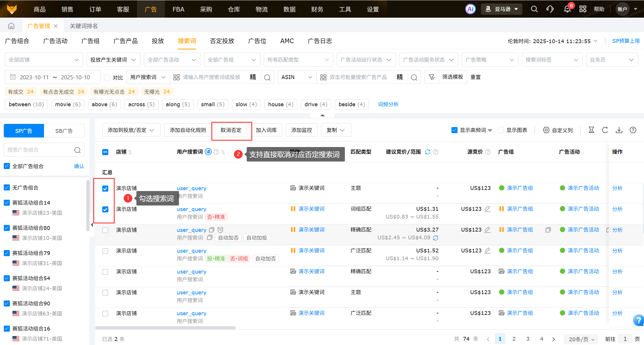Expand the 全部店铺 dropdown
The width and height of the screenshot is (644, 345).
coord(44,60)
